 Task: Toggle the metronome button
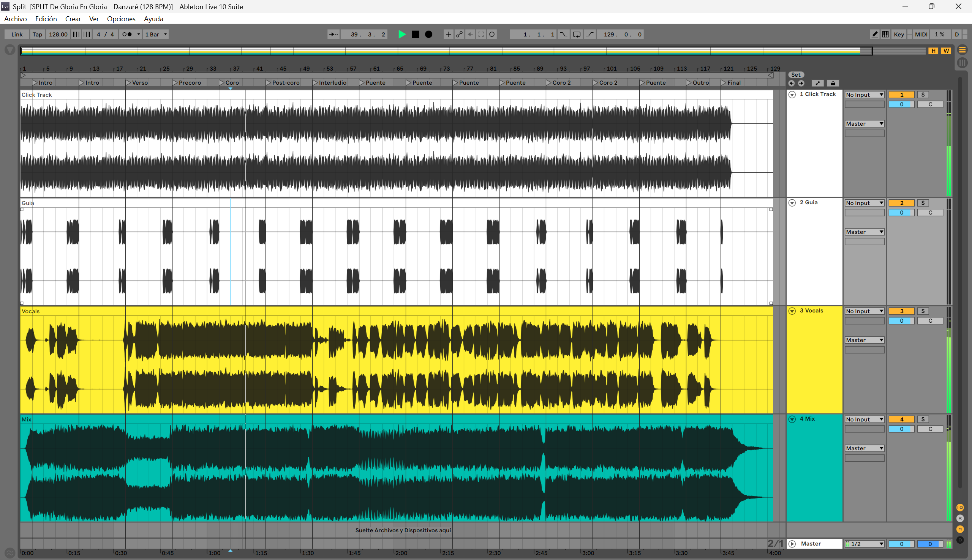[x=126, y=34]
